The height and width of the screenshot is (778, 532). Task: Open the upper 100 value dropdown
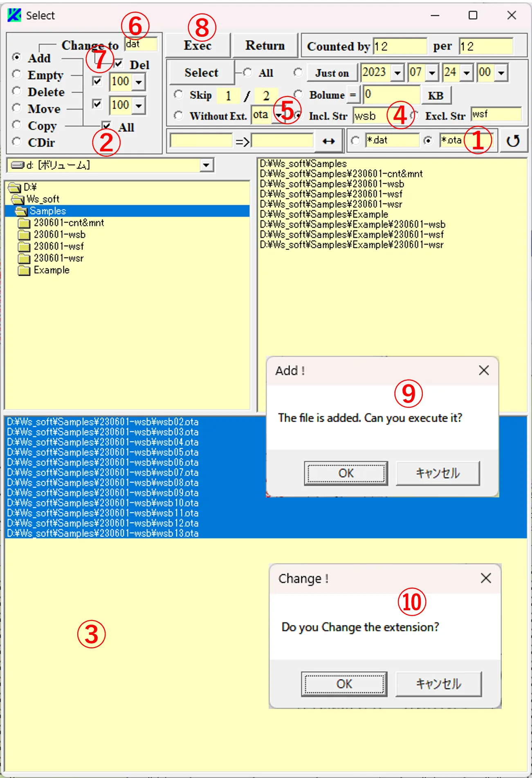point(139,82)
